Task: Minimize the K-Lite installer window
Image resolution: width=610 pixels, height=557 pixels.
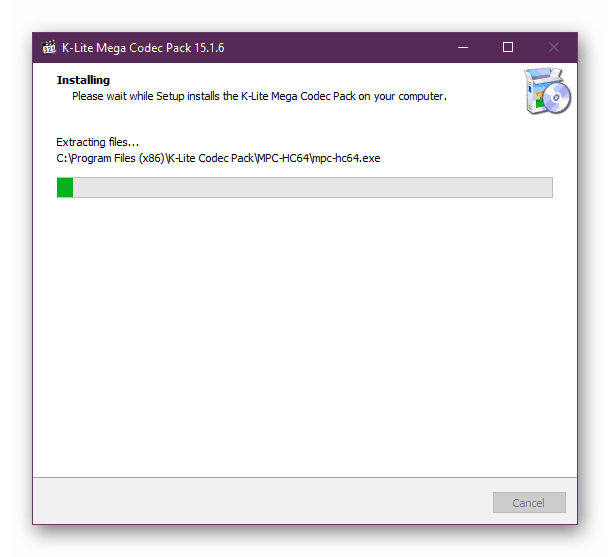Action: pos(463,47)
